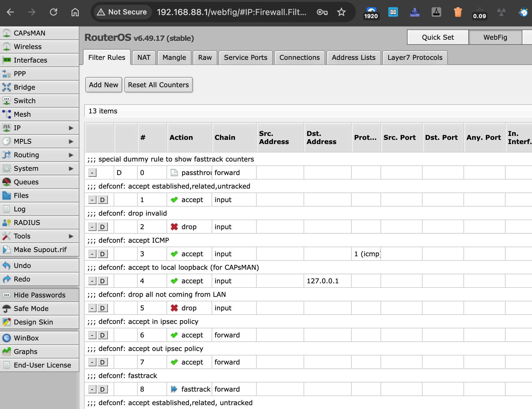Open the Switch section icon

(x=6, y=101)
